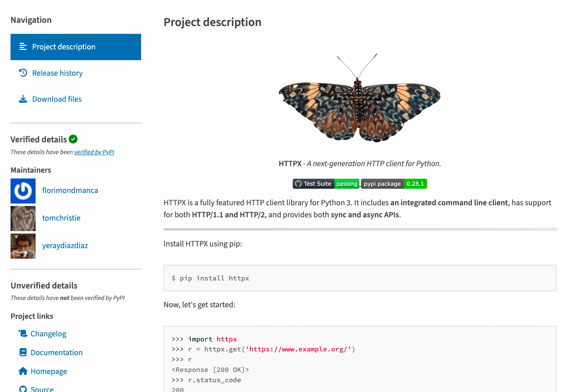Click the 'Unverified details' heading
The width and height of the screenshot is (572, 392).
click(x=44, y=285)
